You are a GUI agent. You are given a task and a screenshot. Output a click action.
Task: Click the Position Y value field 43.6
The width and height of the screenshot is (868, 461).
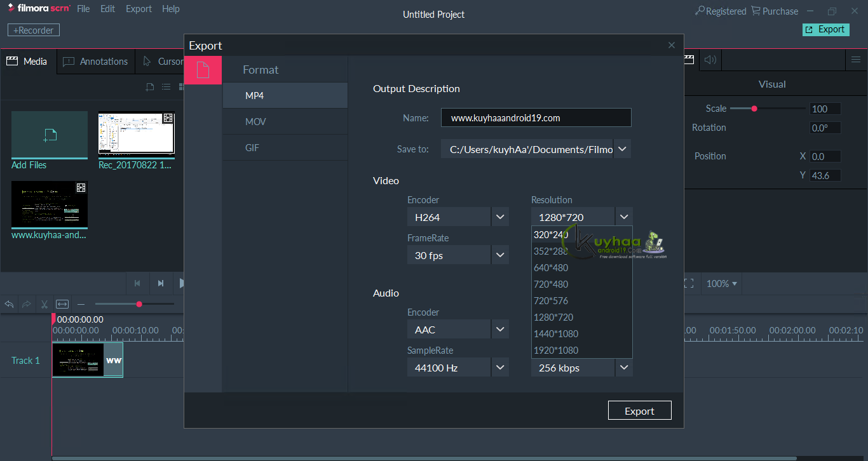(x=825, y=175)
